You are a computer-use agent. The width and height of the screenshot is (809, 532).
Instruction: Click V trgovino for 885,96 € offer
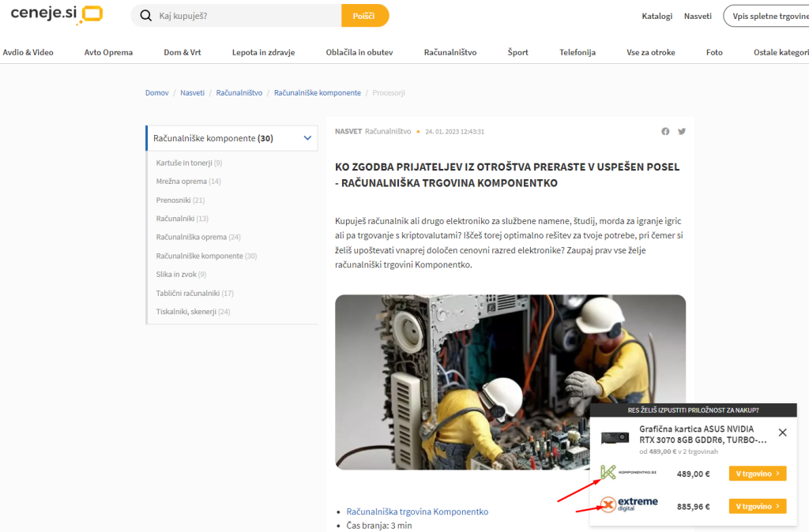(758, 506)
